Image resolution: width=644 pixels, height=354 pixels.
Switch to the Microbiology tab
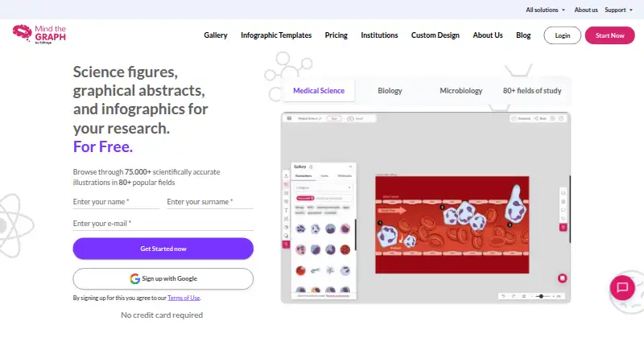(460, 91)
